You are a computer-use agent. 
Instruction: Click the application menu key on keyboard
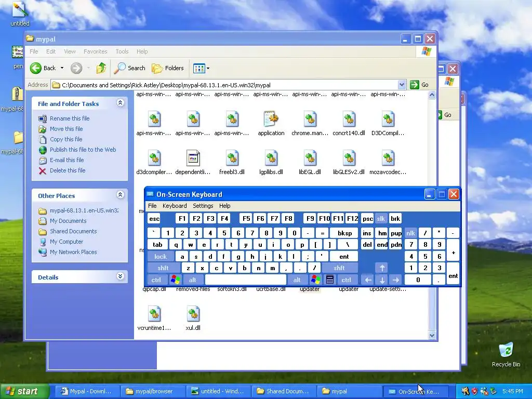click(x=329, y=280)
